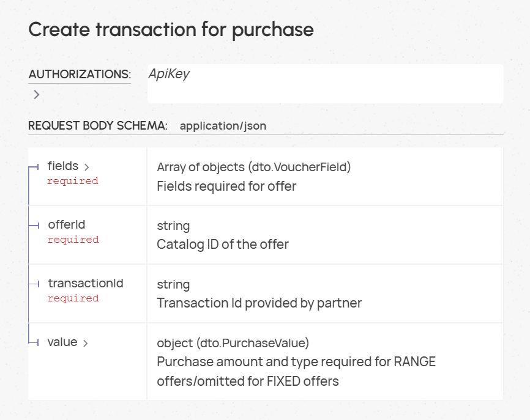Click the 'Catalog ID of the offer' description
This screenshot has width=530, height=420.
click(223, 245)
